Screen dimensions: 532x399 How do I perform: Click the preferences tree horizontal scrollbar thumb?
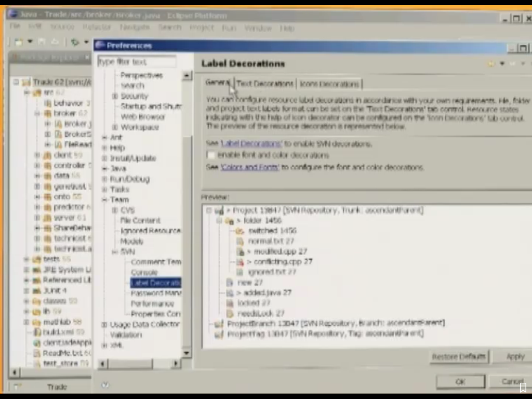131,364
